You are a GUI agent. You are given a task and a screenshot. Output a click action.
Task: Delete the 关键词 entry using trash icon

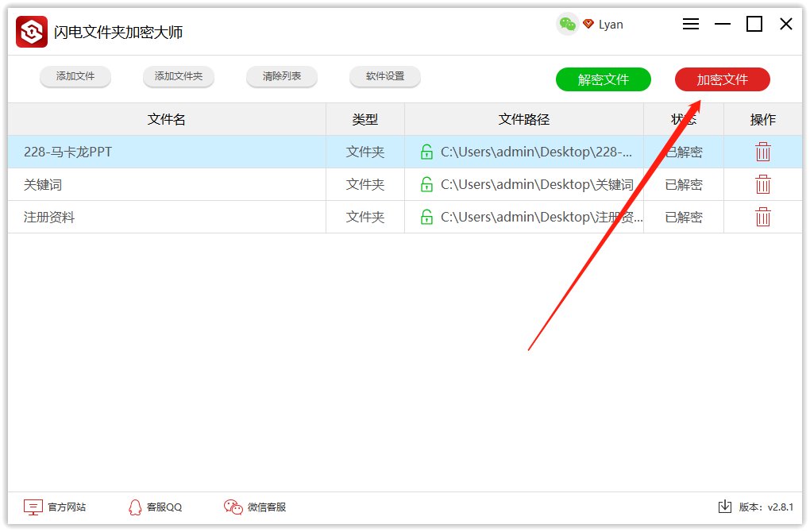click(762, 184)
